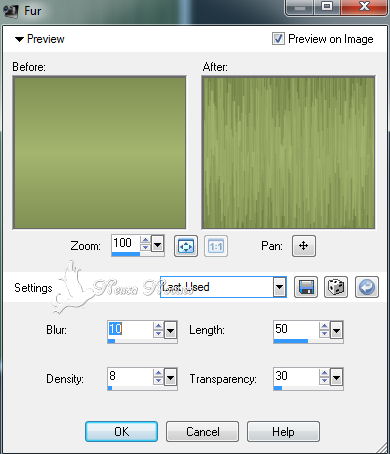390x454 pixels.
Task: Click the reset to default arrow icon
Action: pos(367,287)
